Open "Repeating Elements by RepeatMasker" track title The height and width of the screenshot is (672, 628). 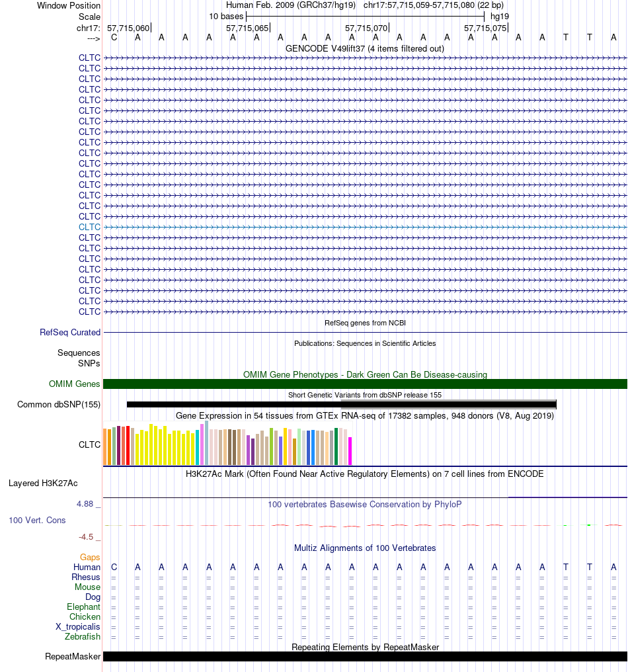pos(365,647)
